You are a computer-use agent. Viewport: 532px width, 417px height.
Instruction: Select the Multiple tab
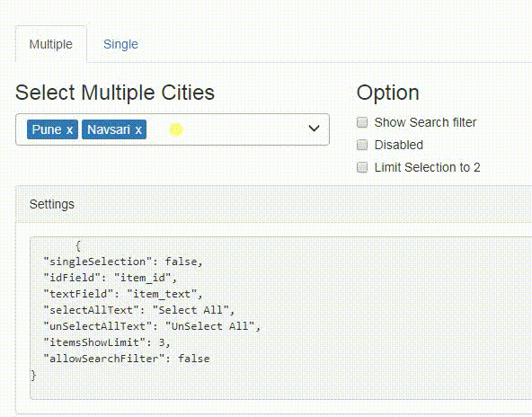51,44
